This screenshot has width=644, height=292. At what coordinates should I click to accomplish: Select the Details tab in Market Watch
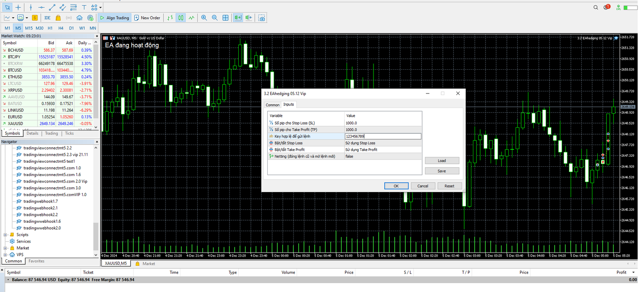point(33,133)
